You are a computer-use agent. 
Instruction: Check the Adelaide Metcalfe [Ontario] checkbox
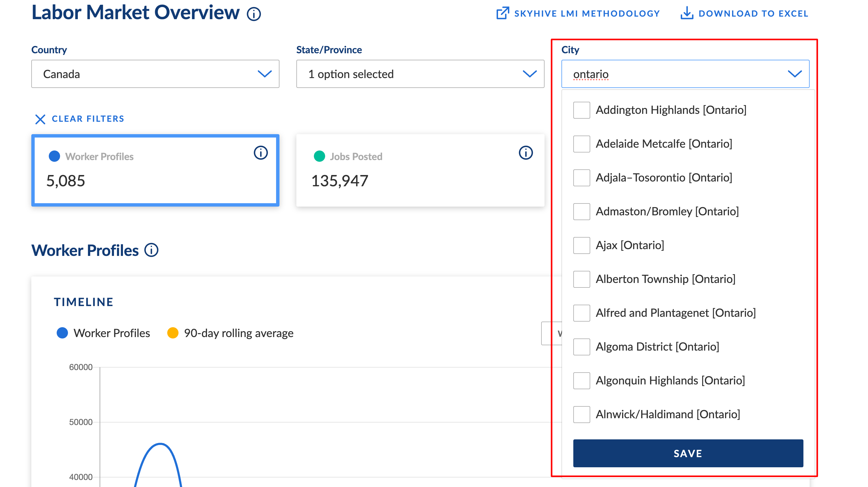coord(581,144)
